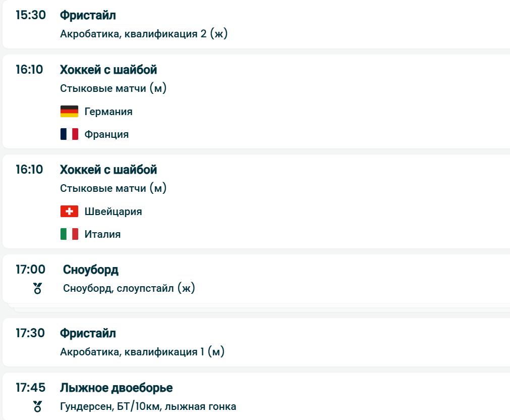Click the Германия team name
This screenshot has height=420, width=510.
click(108, 112)
